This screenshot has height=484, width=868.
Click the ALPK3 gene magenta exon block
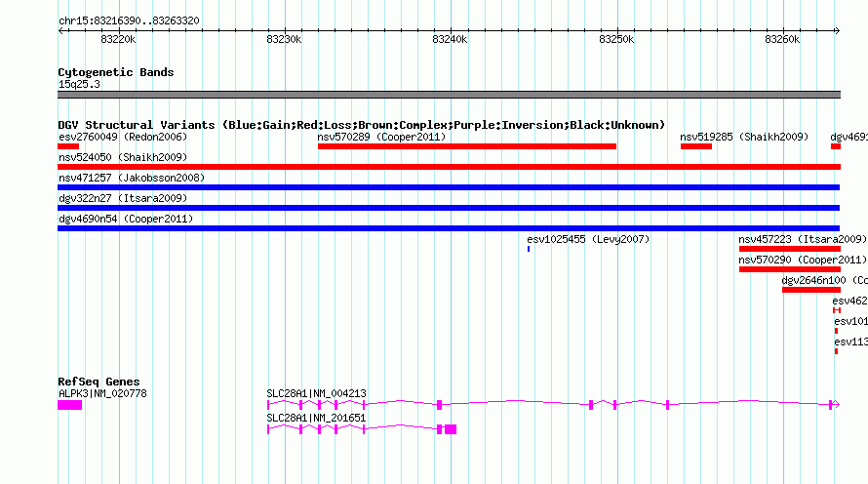[70, 405]
